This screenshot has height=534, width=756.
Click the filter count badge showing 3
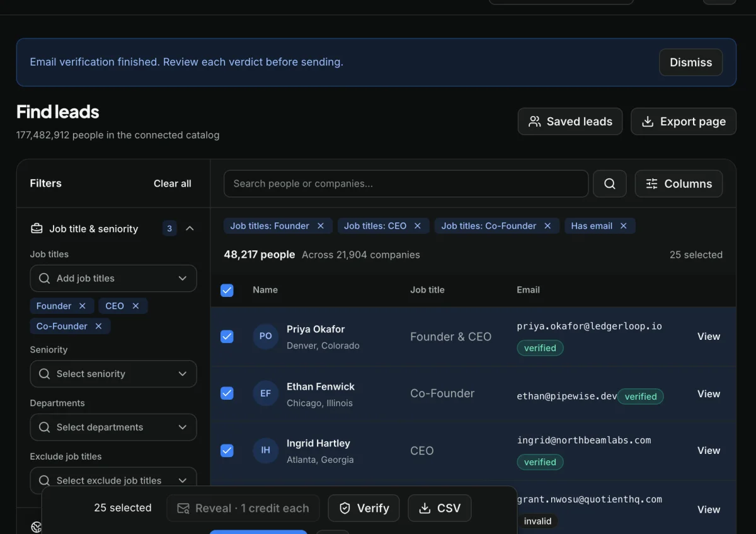click(169, 228)
